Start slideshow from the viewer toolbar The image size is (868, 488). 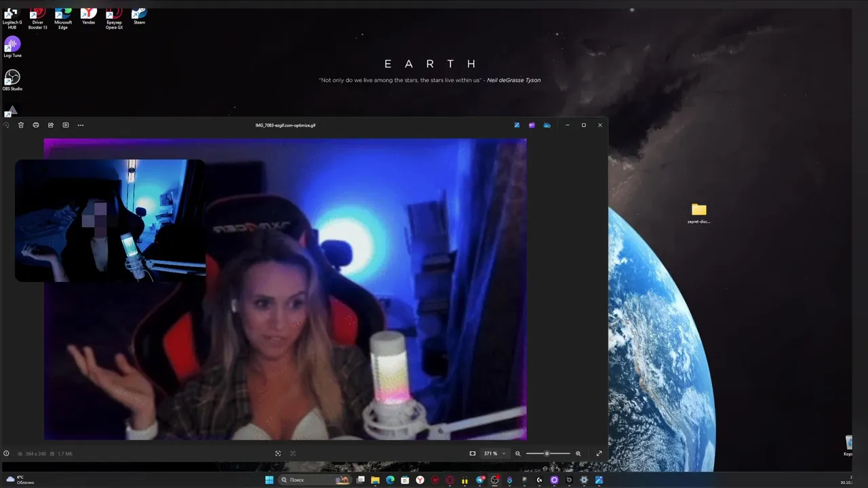66,125
